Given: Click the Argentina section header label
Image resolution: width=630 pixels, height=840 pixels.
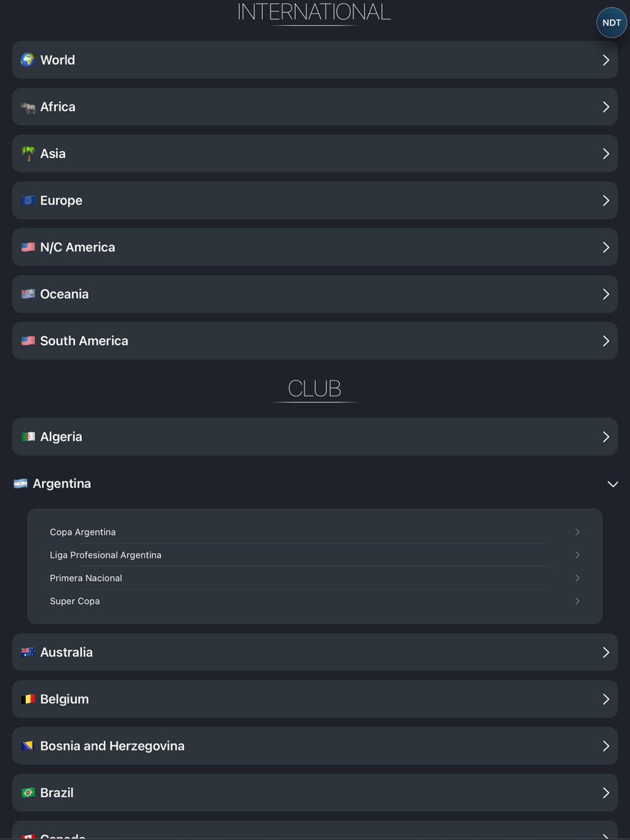Looking at the screenshot, I should (x=62, y=484).
